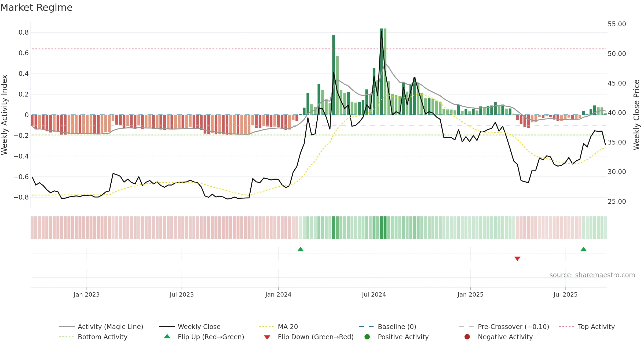The width and height of the screenshot is (644, 362).
Task: Click the Weekly Close Price axis title
Action: click(636, 115)
